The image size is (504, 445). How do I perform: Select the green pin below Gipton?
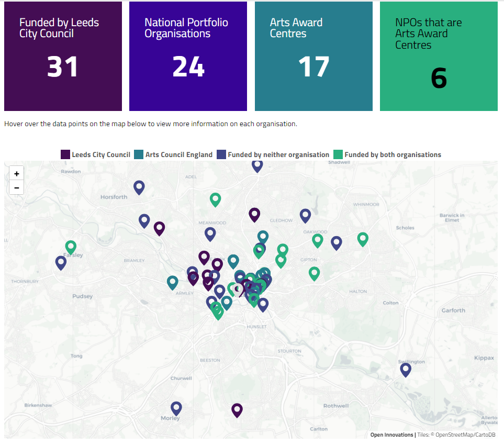click(314, 274)
